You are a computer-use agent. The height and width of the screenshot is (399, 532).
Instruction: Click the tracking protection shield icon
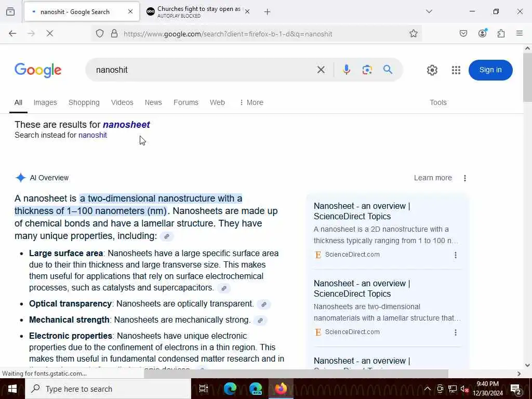point(100,33)
